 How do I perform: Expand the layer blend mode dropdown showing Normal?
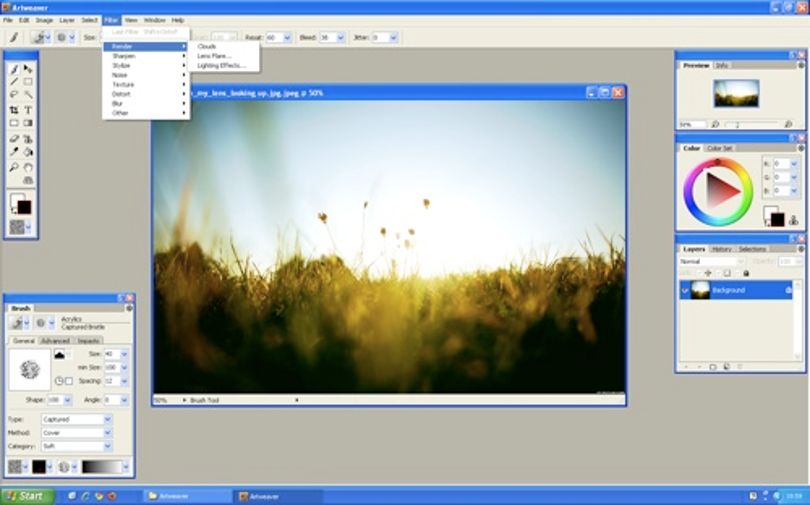point(712,261)
